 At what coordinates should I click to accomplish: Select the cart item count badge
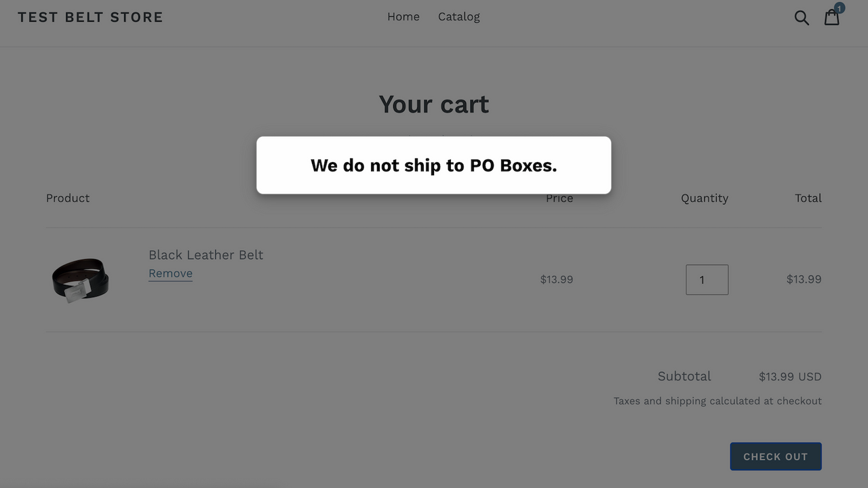[839, 8]
